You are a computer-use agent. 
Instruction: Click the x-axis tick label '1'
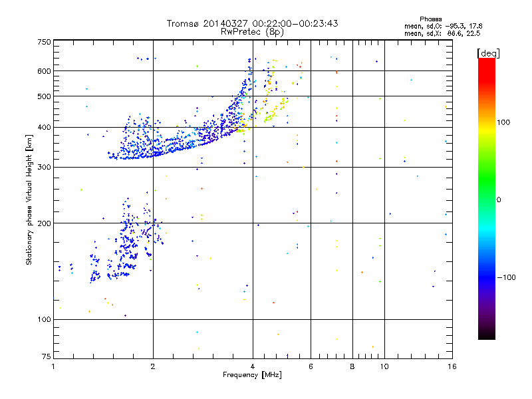[x=53, y=366]
